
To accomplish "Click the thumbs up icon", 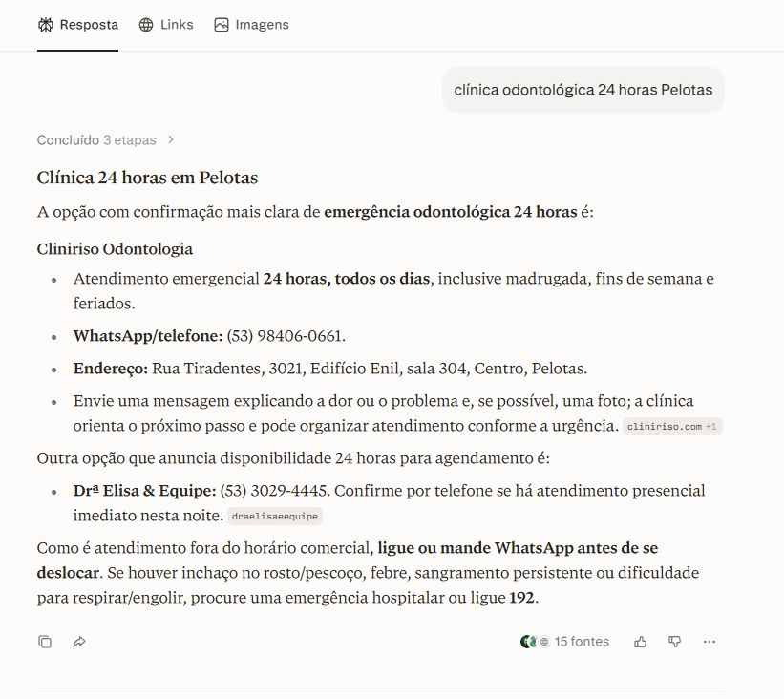I will (641, 642).
